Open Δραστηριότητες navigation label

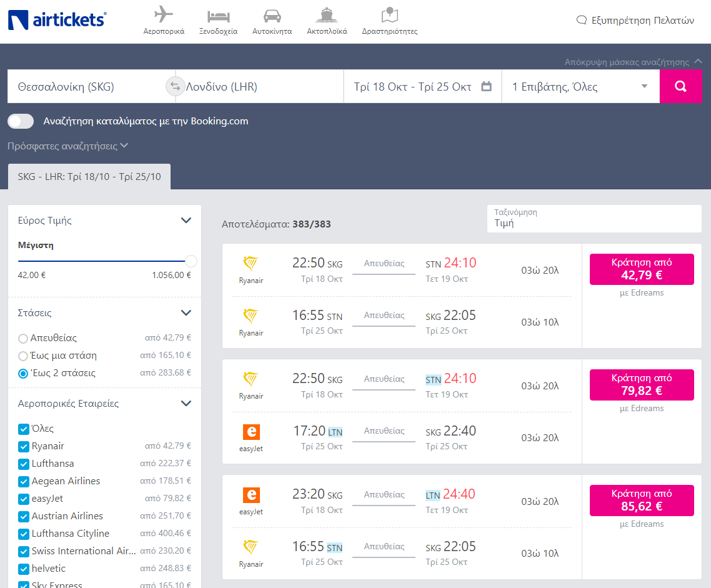point(389,31)
